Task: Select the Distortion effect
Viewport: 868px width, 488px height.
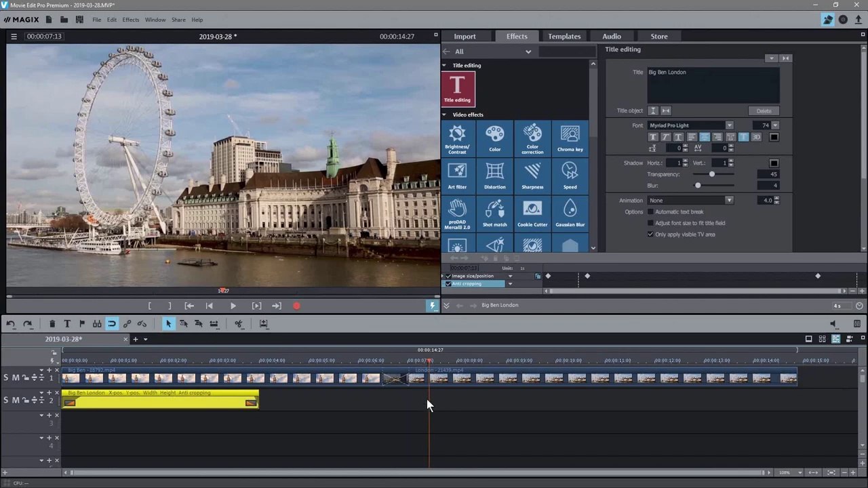Action: pos(495,176)
